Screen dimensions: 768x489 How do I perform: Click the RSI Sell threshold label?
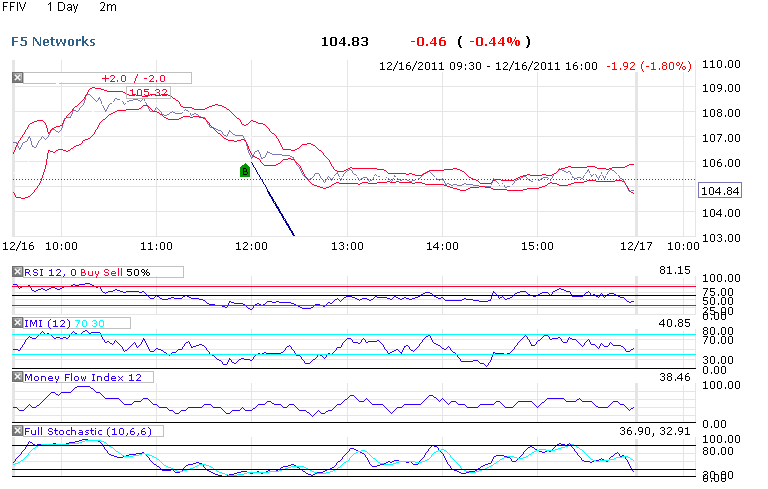click(112, 272)
